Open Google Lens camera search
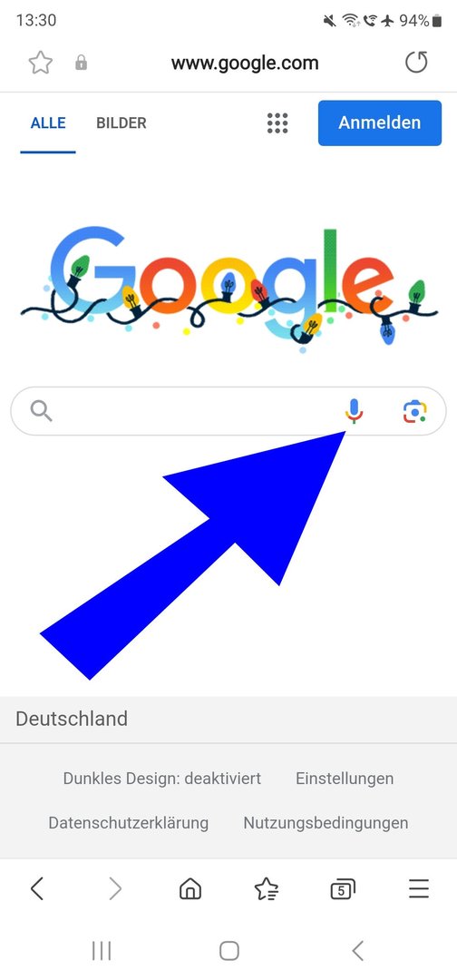This screenshot has width=457, height=980. (x=415, y=411)
